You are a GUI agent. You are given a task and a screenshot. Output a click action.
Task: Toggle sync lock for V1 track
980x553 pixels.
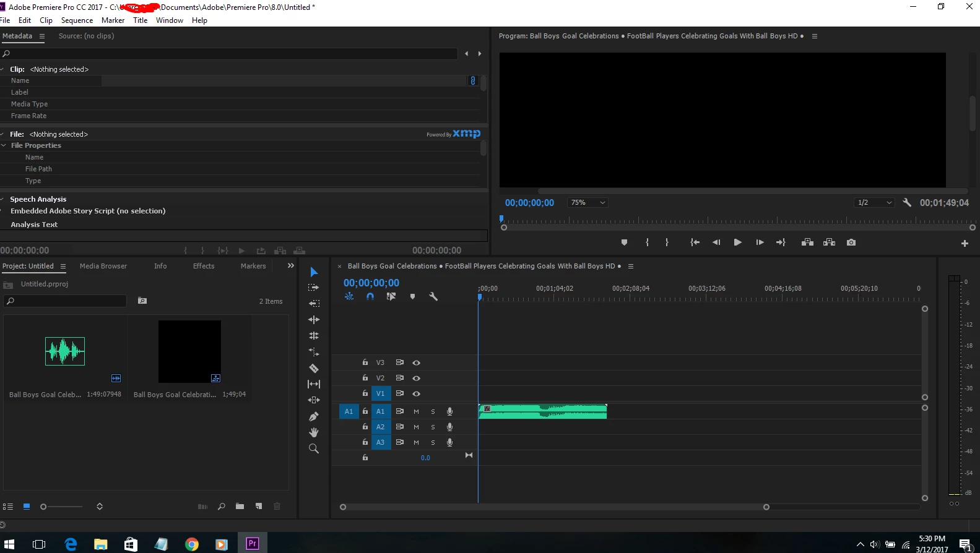click(400, 393)
